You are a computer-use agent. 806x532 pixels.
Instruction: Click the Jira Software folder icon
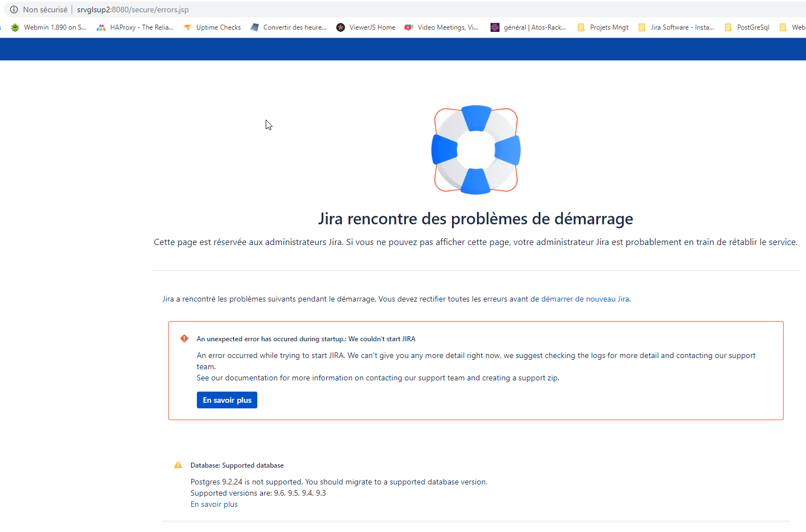[642, 27]
